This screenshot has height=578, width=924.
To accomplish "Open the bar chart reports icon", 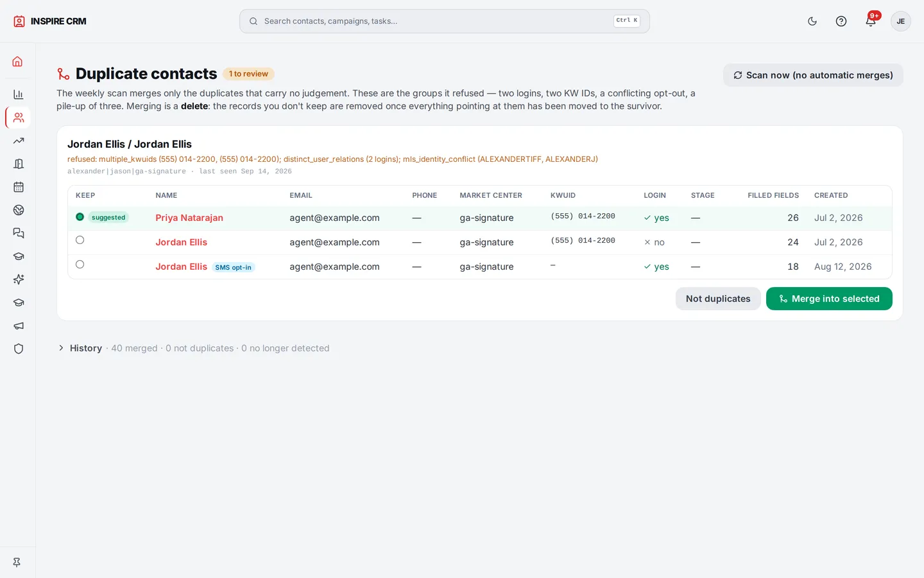I will [18, 94].
